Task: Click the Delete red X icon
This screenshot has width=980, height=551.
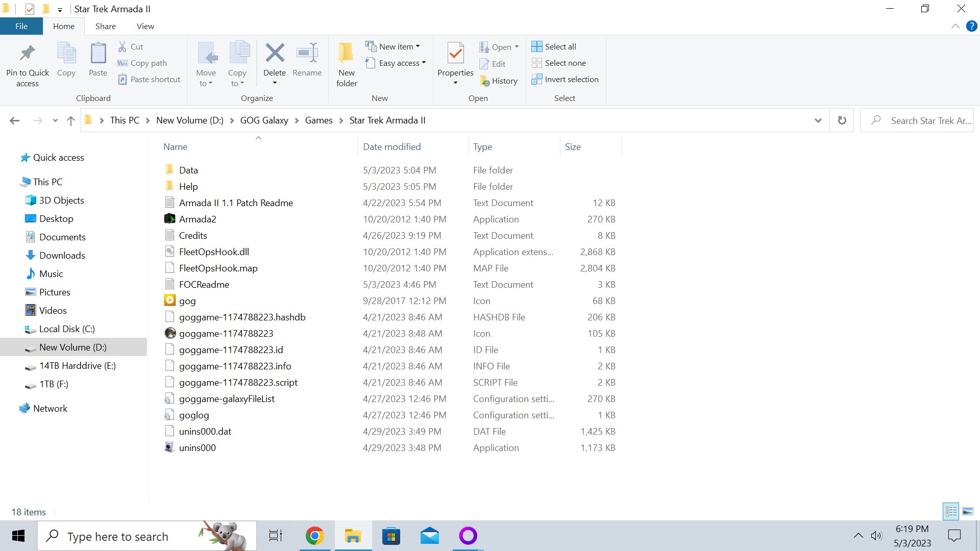Action: point(275,53)
